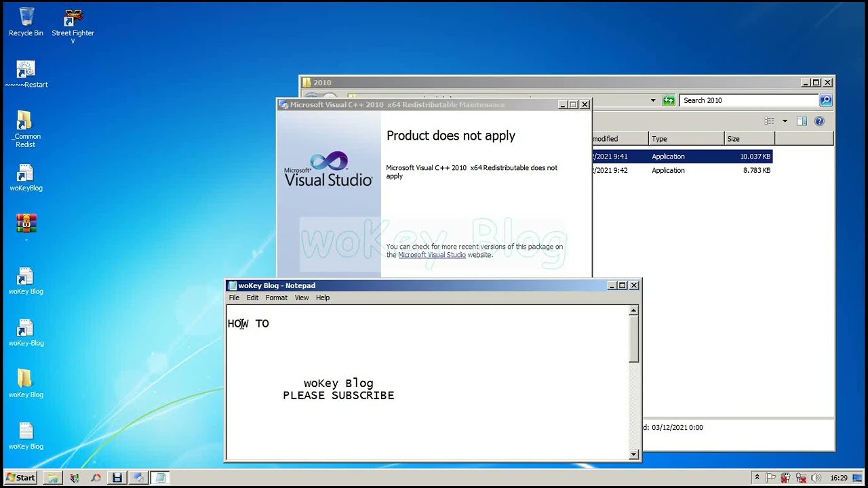The width and height of the screenshot is (868, 488).
Task: Select the woKeyBlog shortcut icon on desktop
Action: pyautogui.click(x=26, y=178)
